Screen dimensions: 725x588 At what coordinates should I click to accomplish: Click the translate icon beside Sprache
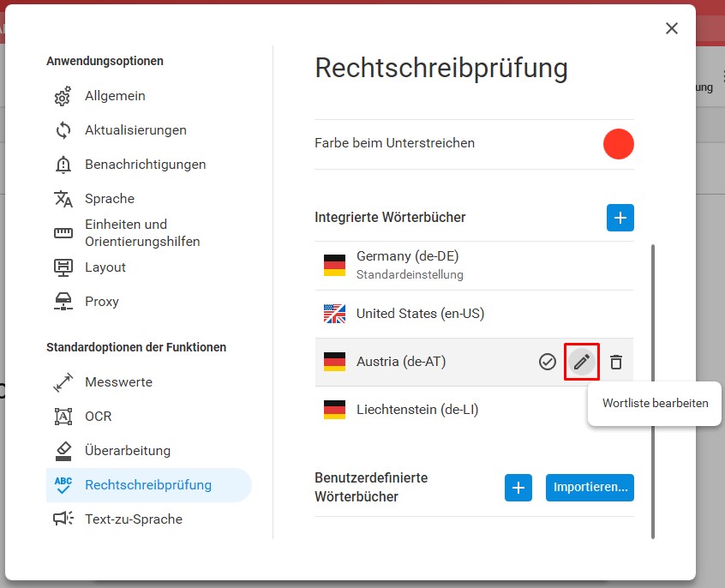(x=63, y=199)
